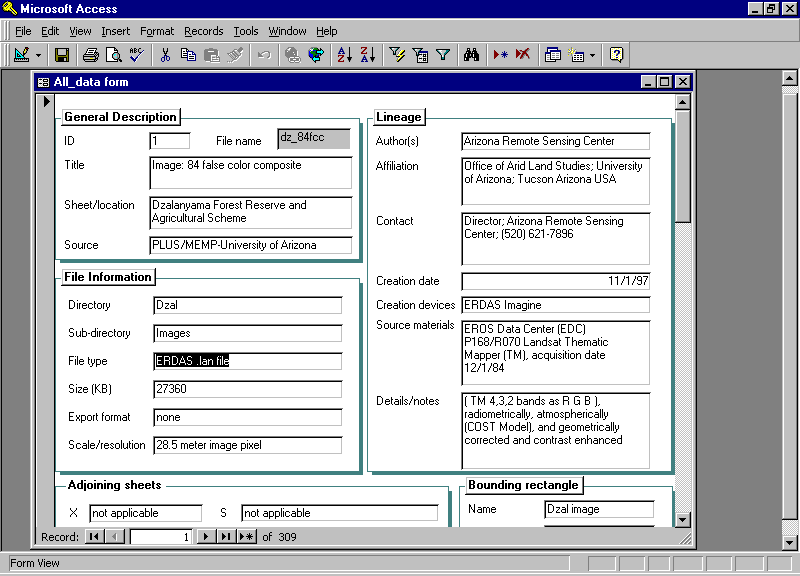Click the File name field dz_84fcc
800x576 pixels.
pos(314,138)
